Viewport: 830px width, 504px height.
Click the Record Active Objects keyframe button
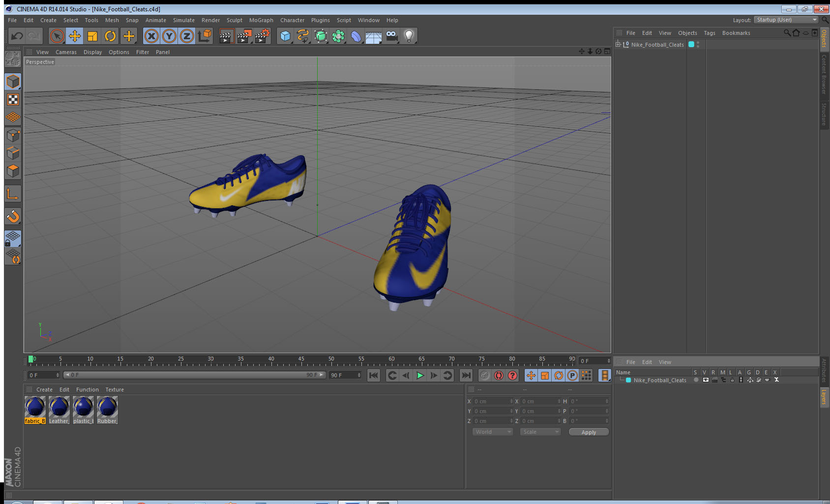point(485,375)
